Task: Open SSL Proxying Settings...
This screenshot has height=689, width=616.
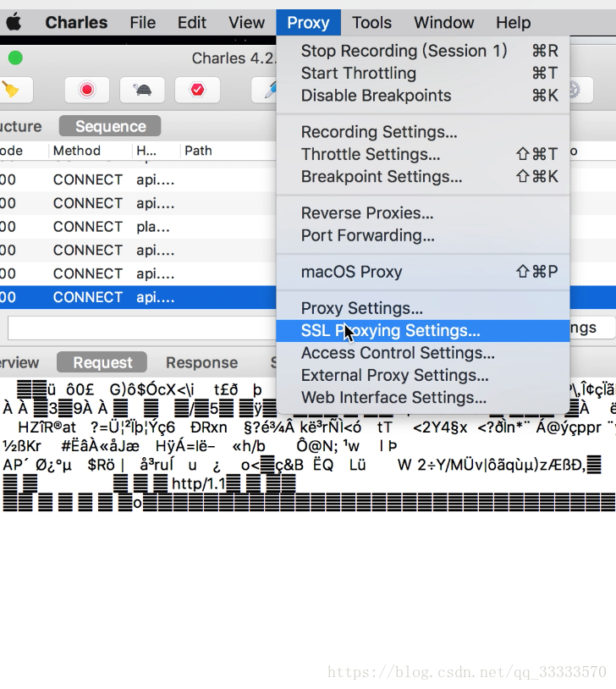Action: 423,331
